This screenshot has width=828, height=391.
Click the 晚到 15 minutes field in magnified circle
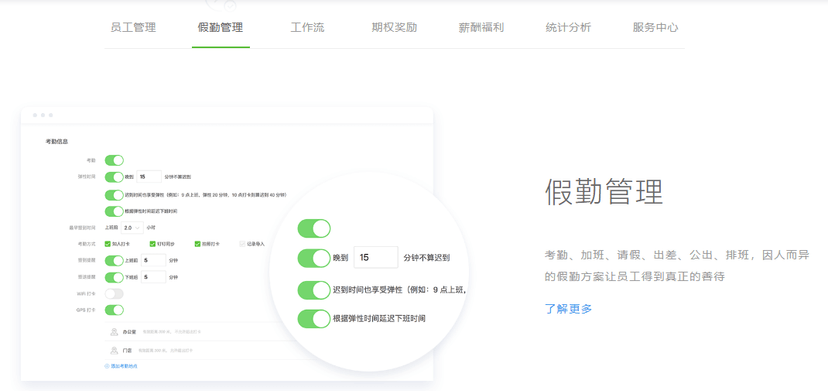[375, 257]
